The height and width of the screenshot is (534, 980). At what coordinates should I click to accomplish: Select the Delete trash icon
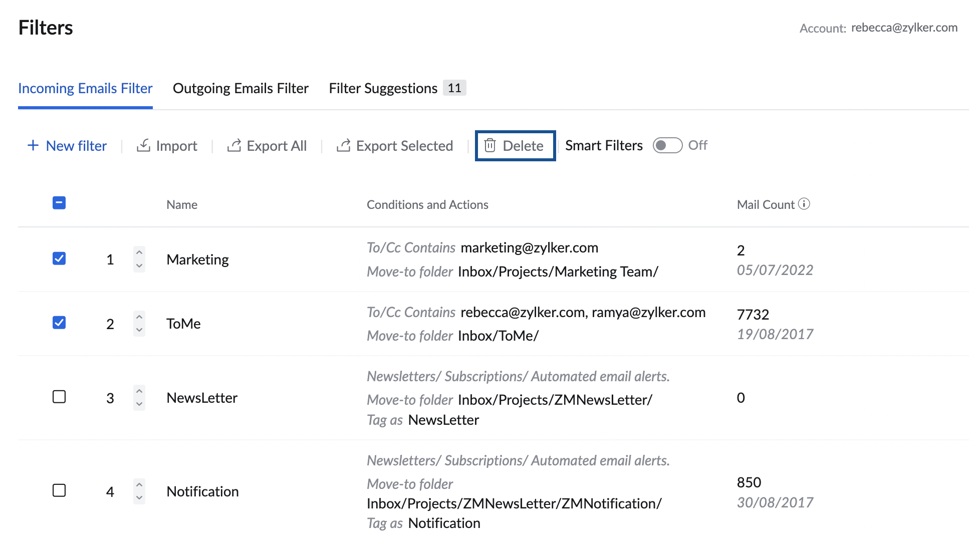tap(490, 145)
